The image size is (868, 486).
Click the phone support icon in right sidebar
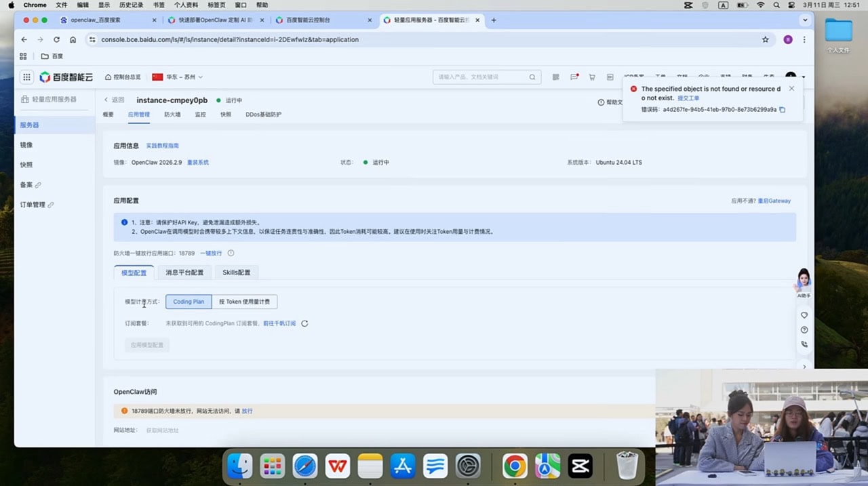click(804, 344)
